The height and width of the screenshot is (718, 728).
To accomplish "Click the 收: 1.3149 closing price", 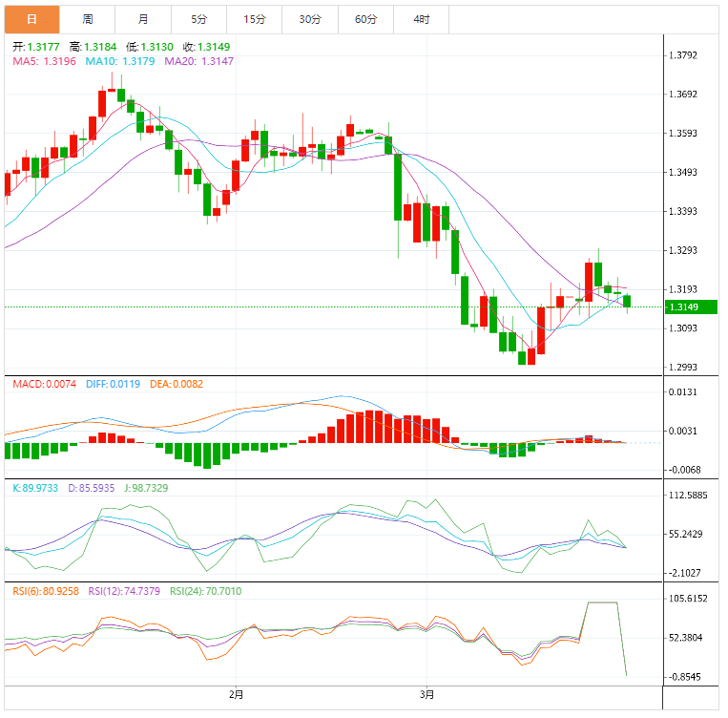I will pyautogui.click(x=206, y=47).
